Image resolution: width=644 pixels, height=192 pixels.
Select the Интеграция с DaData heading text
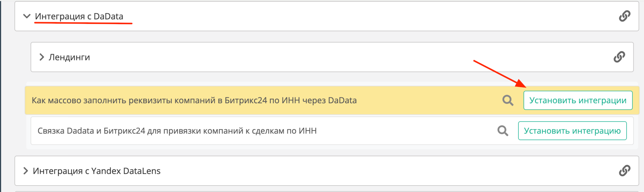[79, 16]
